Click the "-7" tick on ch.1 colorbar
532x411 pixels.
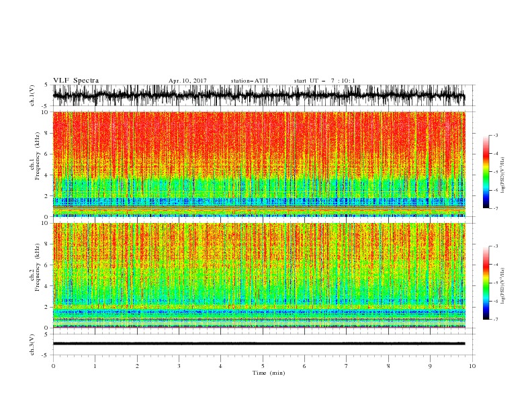[495, 208]
